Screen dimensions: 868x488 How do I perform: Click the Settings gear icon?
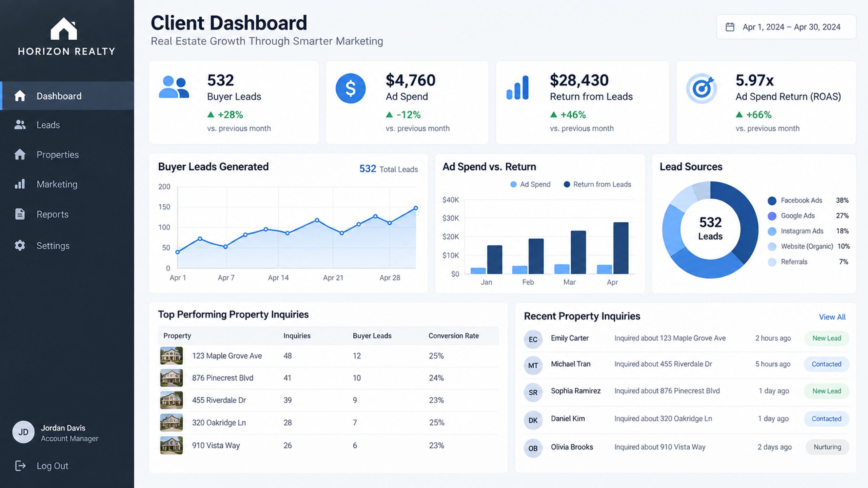[x=20, y=245]
